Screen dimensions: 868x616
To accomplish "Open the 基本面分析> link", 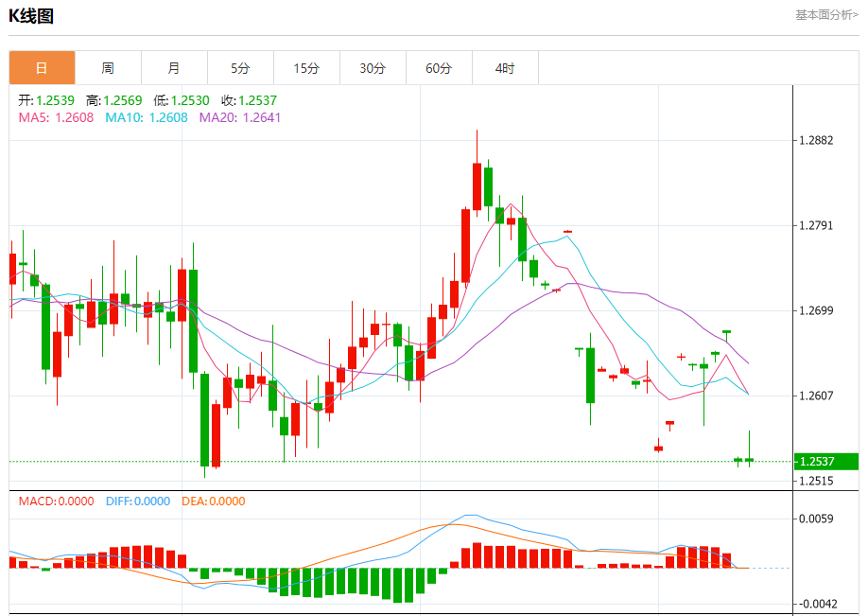I will [826, 15].
